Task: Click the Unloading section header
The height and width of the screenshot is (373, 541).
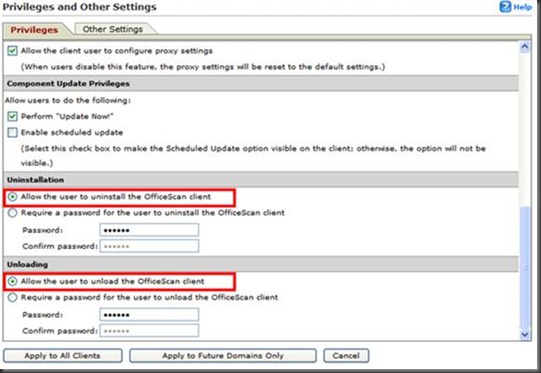Action: click(260, 264)
